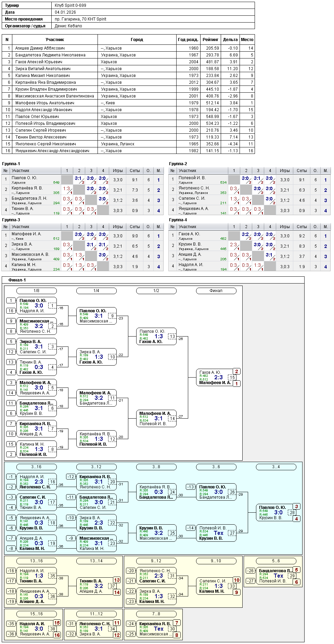
Task: Click participant 'Янушкевич Александр Александрович'
Action: click(x=52, y=151)
